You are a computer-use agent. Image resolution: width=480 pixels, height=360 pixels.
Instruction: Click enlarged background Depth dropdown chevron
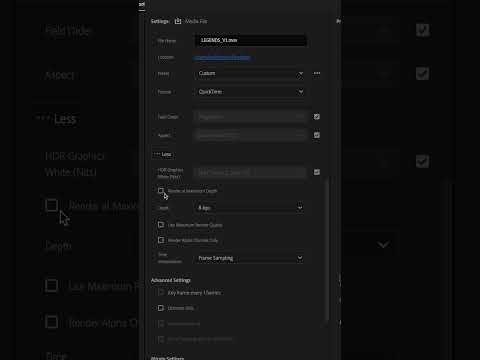tap(383, 245)
